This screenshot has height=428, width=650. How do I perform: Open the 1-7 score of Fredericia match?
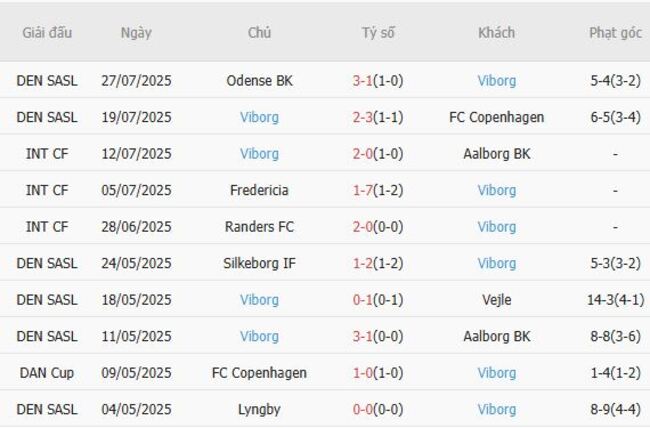pos(378,190)
